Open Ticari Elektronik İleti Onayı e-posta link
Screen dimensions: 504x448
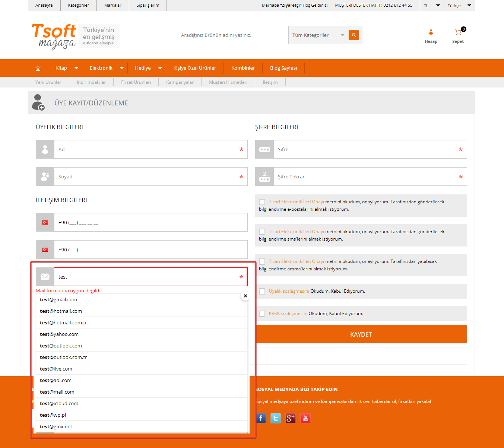(297, 202)
